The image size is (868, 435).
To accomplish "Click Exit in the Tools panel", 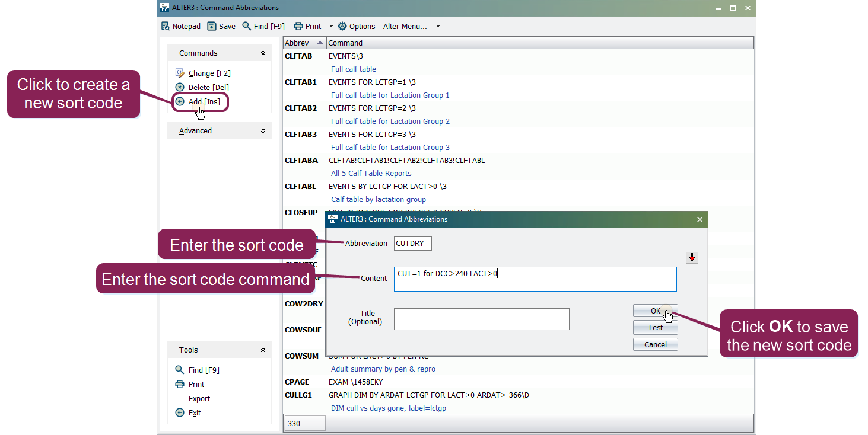I will 194,412.
